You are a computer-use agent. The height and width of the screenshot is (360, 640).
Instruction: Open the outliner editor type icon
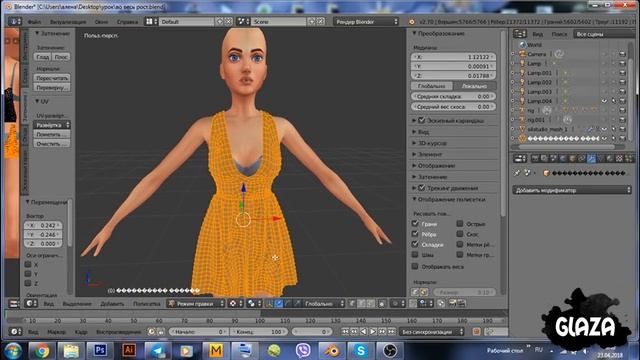(x=520, y=34)
